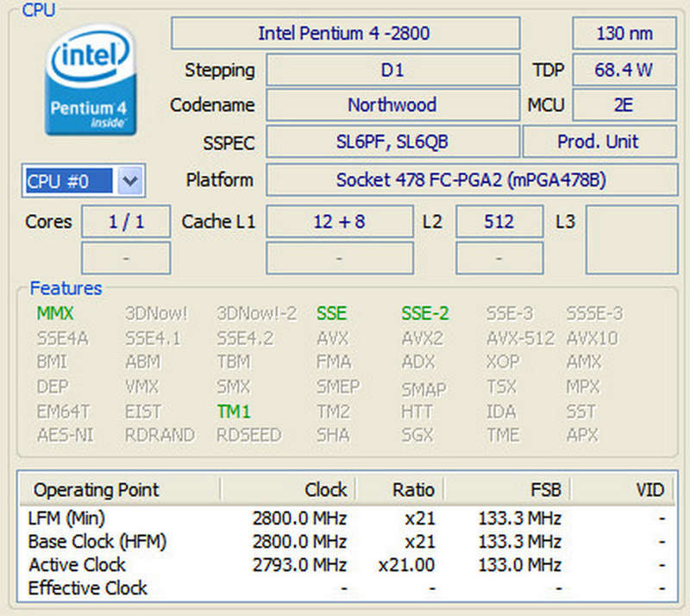Click the MMX feature flag

tap(55, 313)
